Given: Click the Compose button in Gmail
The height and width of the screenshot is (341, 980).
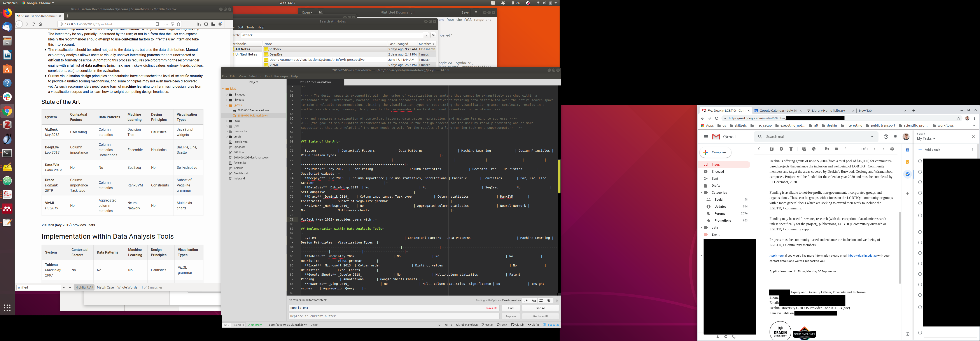Looking at the screenshot, I should point(715,152).
